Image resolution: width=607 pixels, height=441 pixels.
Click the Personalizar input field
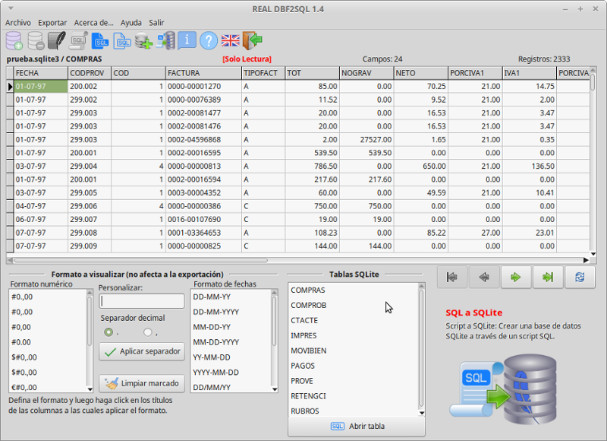tap(142, 301)
